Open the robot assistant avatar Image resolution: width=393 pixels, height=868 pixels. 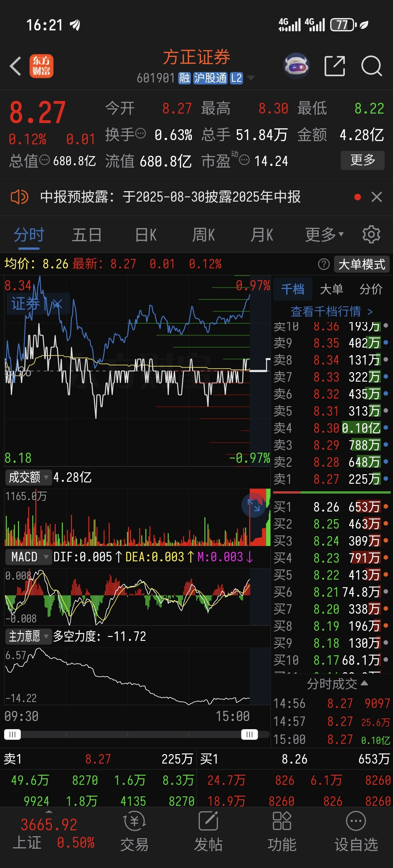296,66
